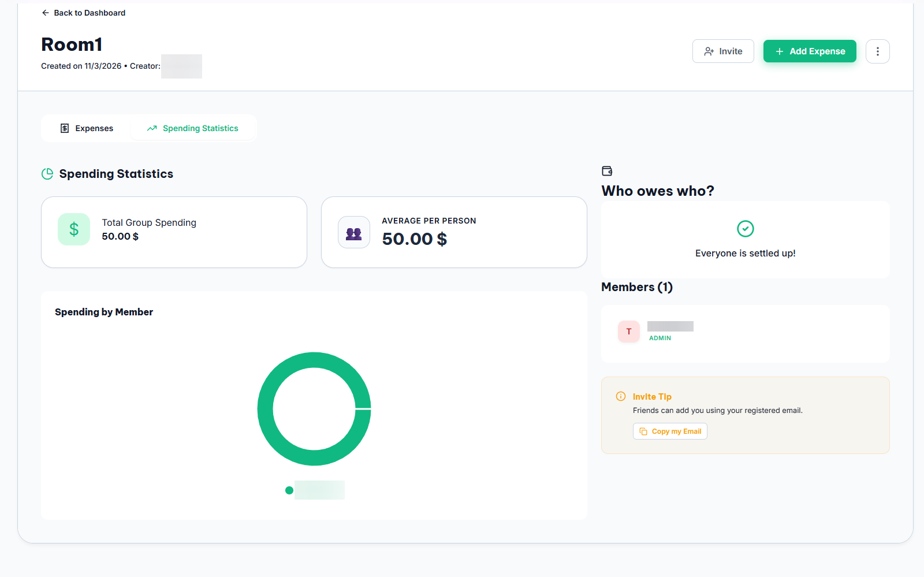Click the green dollar sign icon
Screen dimensions: 924x577
click(x=74, y=229)
